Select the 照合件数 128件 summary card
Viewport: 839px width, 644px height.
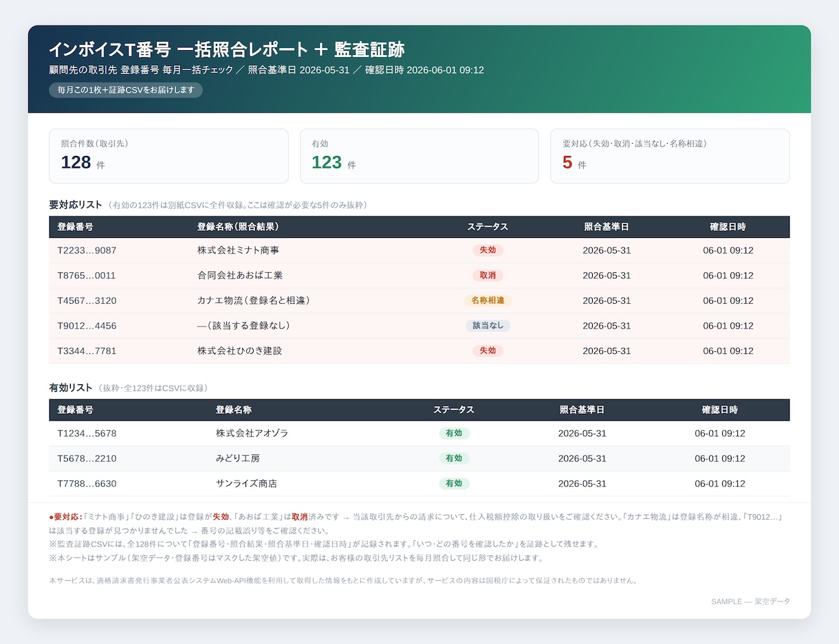point(168,156)
